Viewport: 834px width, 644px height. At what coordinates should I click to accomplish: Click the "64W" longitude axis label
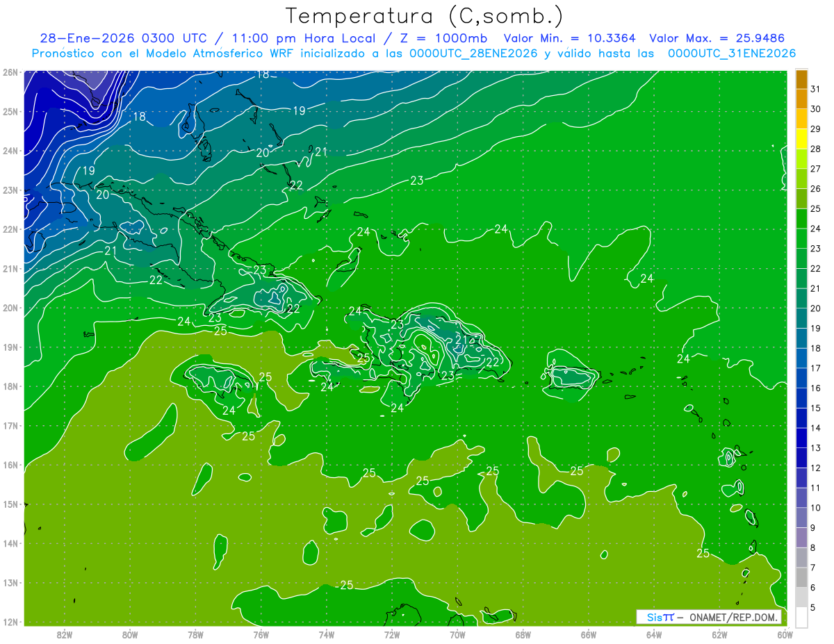pos(654,634)
